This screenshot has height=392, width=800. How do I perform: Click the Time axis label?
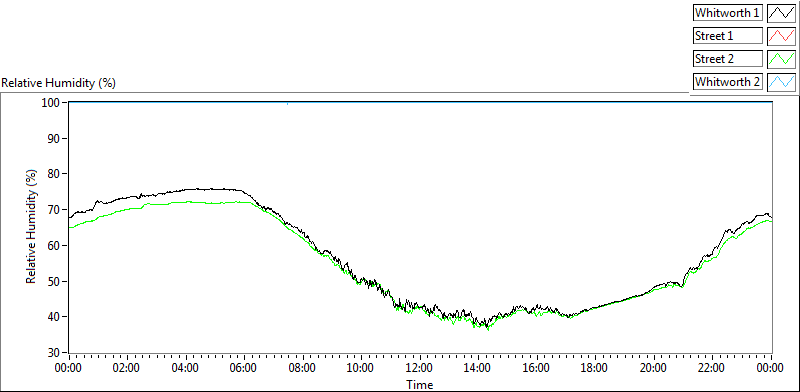click(x=419, y=384)
